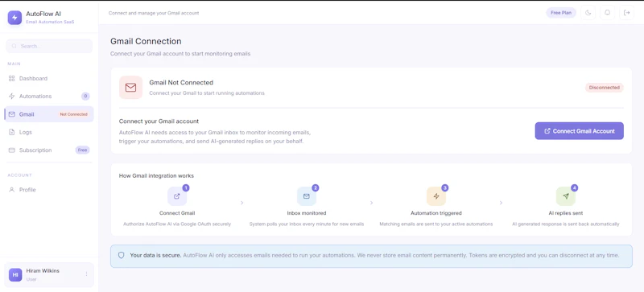Click the How Gmail integration works heading
The height and width of the screenshot is (292, 644).
coord(156,176)
